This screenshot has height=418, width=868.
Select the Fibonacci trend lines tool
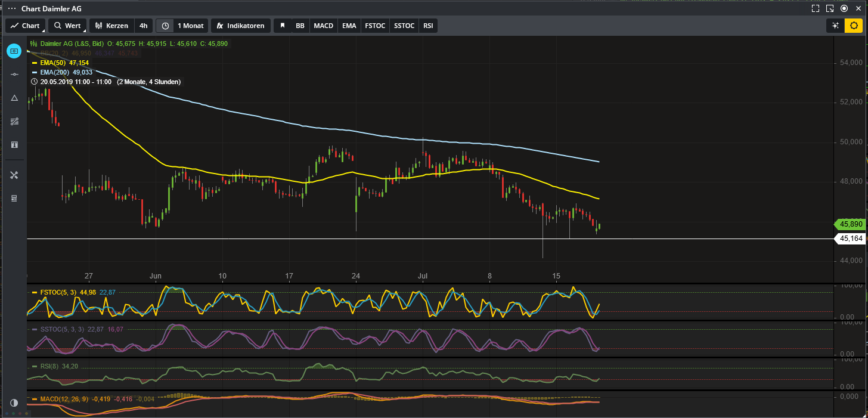coord(14,122)
